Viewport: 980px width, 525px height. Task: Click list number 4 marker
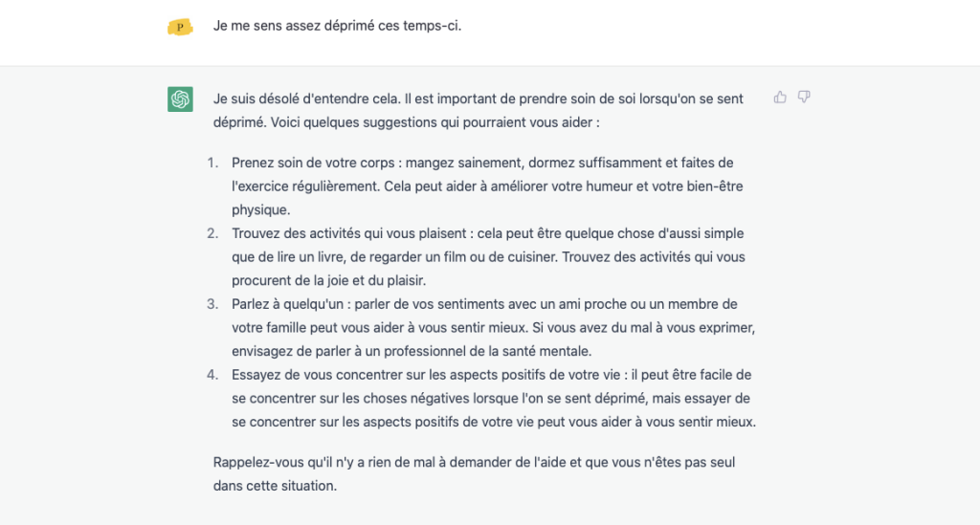click(x=213, y=375)
